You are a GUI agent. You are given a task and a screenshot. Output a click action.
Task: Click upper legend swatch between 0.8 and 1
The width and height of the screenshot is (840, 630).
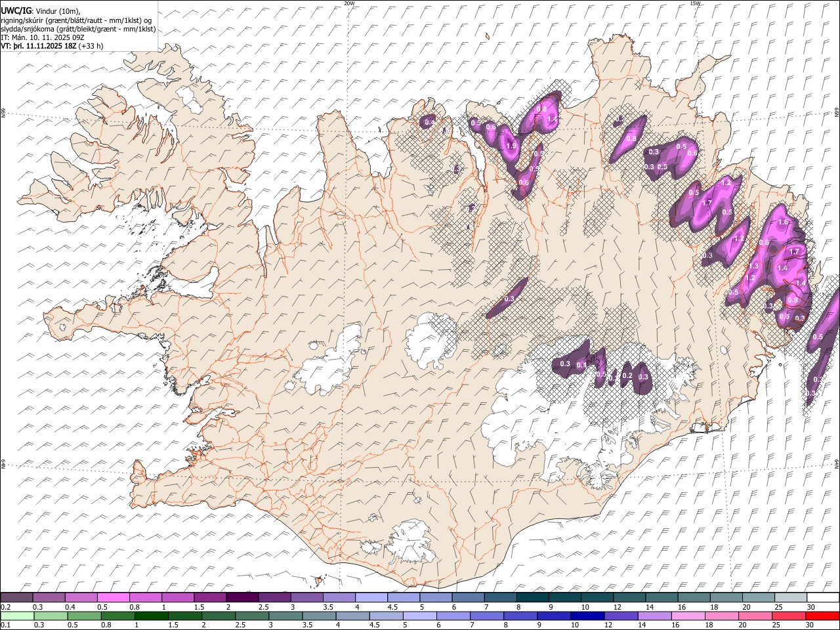click(x=145, y=597)
